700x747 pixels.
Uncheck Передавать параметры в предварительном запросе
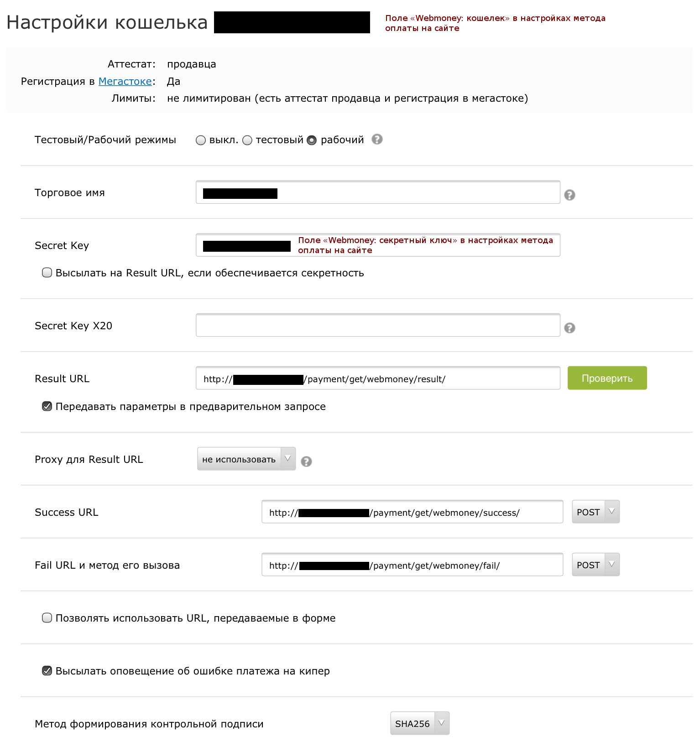point(47,406)
